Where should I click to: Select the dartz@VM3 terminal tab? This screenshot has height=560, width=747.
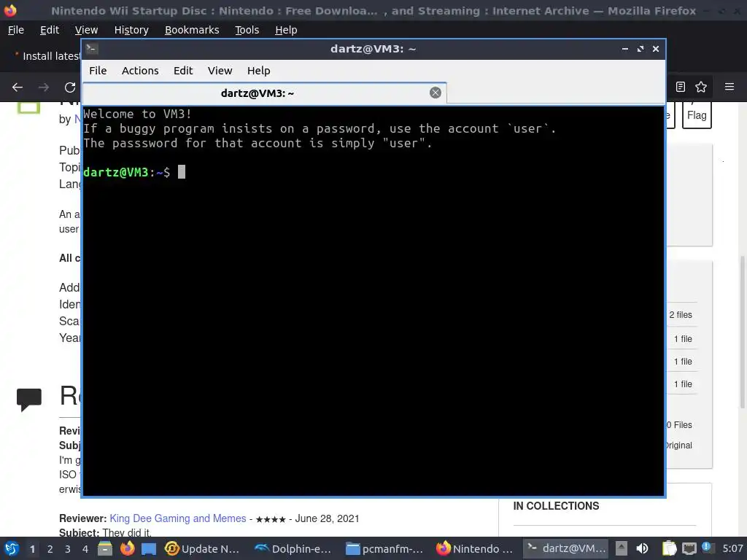[264, 93]
